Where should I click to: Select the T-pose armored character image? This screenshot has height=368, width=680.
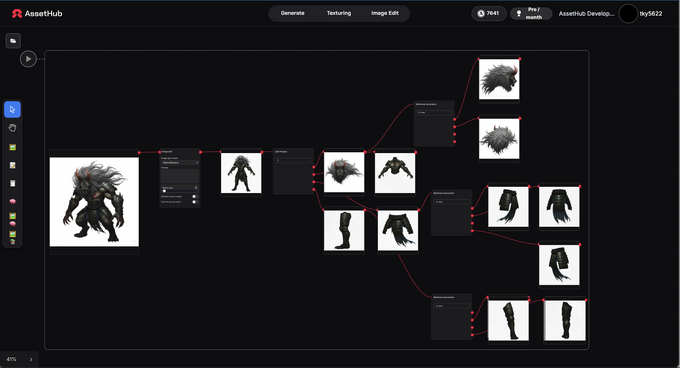[x=241, y=173]
